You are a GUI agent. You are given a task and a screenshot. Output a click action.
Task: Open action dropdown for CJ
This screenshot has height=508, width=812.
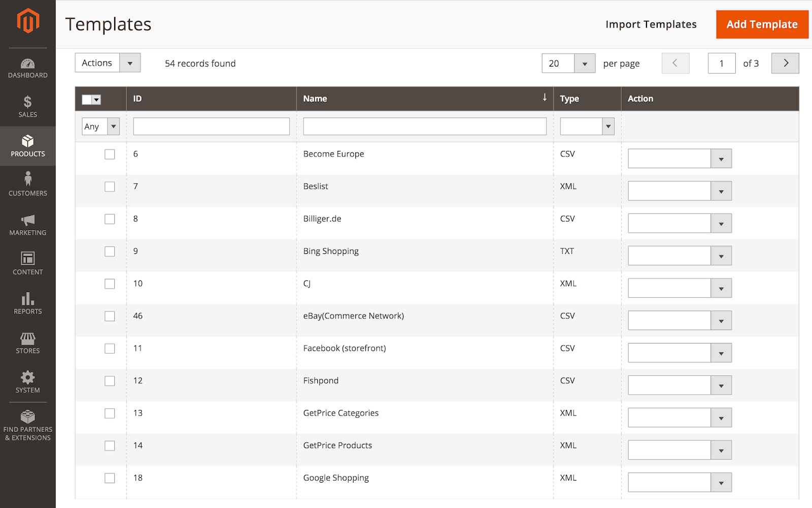(x=680, y=289)
